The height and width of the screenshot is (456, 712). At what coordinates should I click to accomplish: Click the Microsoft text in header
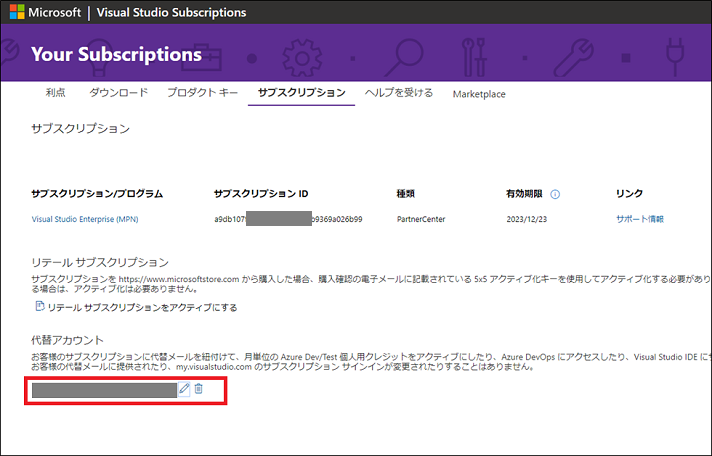pos(54,12)
